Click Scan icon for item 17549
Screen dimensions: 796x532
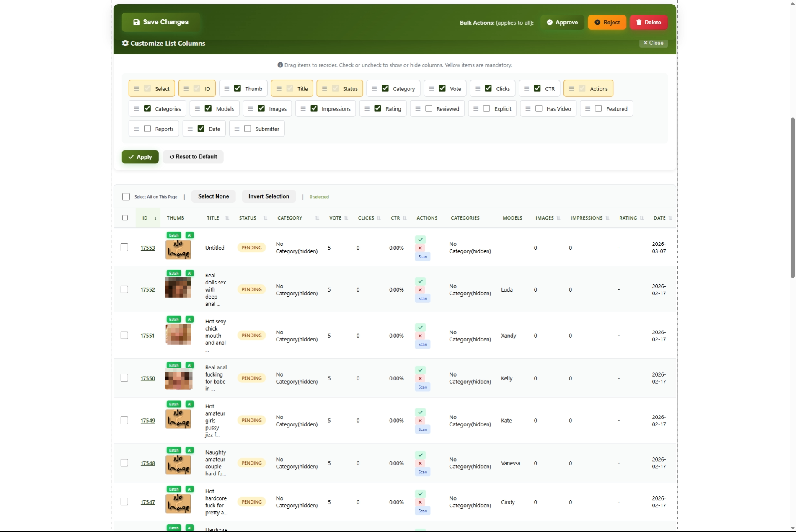[x=422, y=429]
